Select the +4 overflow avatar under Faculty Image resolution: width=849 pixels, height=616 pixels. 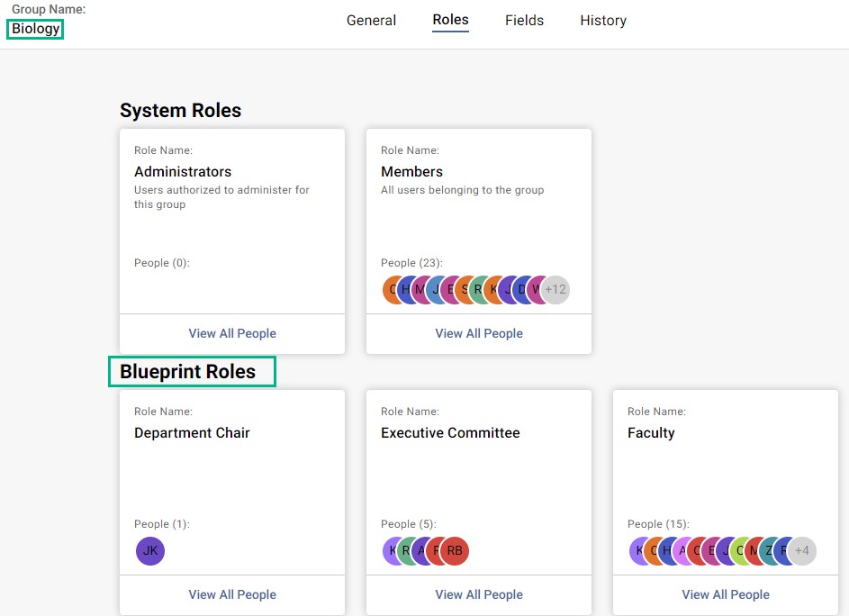(x=802, y=550)
